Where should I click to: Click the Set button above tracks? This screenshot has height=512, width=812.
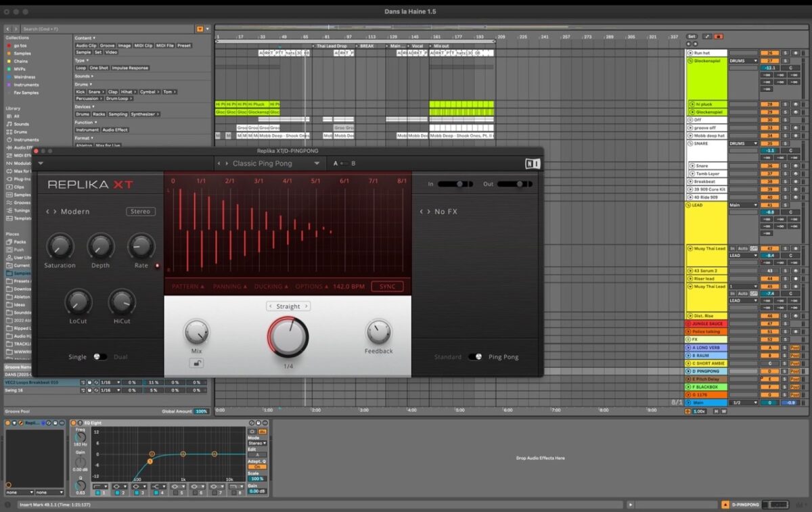pyautogui.click(x=691, y=37)
